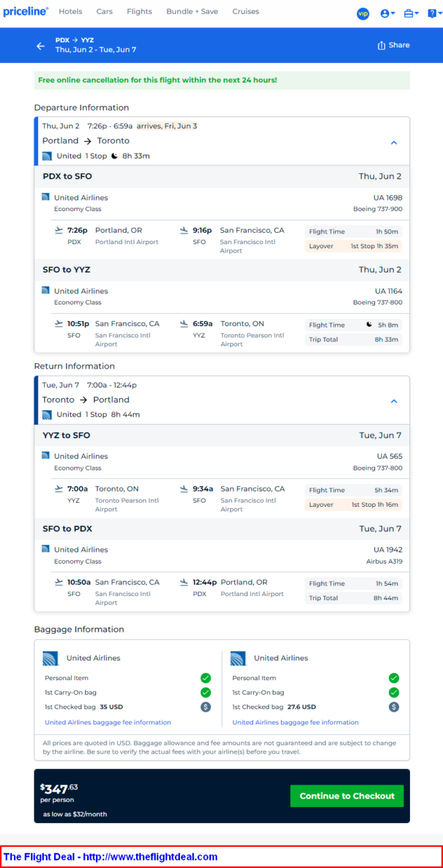Click the takeoff plane icon at 7:00a
The image size is (443, 868).
(x=59, y=489)
